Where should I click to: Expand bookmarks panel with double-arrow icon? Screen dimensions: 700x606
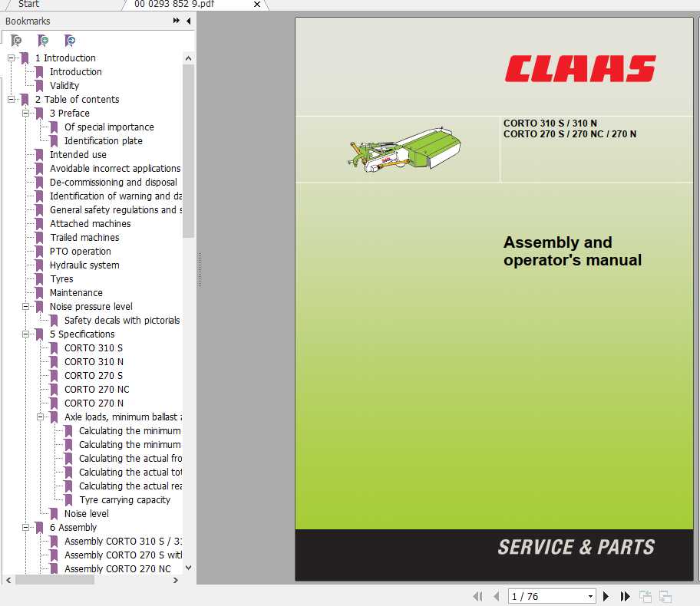tap(177, 21)
